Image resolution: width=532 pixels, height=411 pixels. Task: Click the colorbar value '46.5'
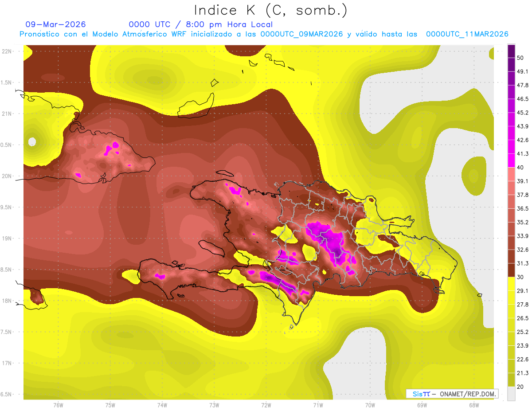point(523,99)
